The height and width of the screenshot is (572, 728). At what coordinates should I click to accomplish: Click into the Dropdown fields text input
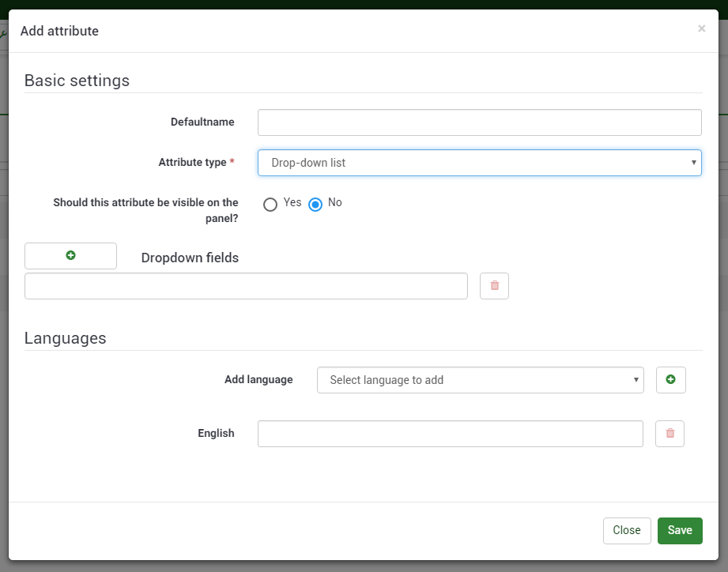[x=246, y=286]
